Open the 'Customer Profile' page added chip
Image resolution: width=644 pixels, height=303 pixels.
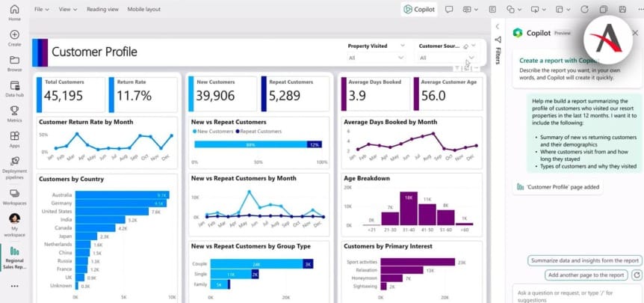pos(558,187)
